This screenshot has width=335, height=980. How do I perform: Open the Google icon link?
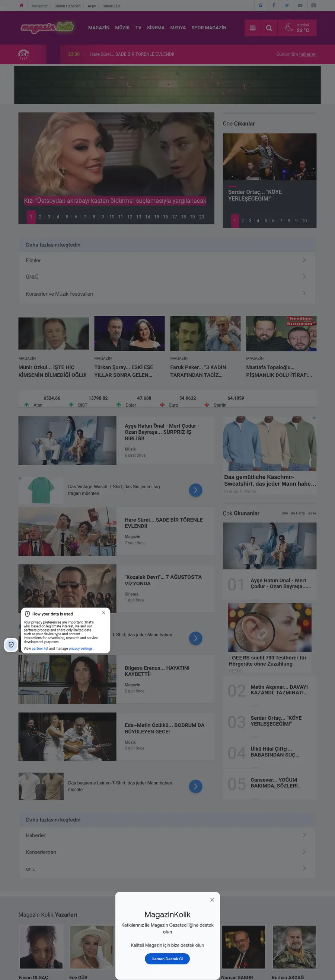point(261,5)
